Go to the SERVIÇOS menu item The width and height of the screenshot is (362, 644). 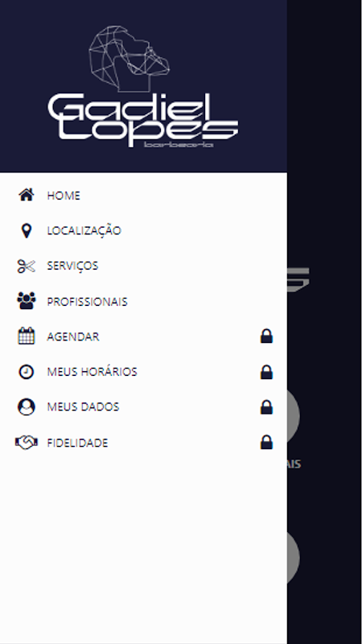coord(72,266)
